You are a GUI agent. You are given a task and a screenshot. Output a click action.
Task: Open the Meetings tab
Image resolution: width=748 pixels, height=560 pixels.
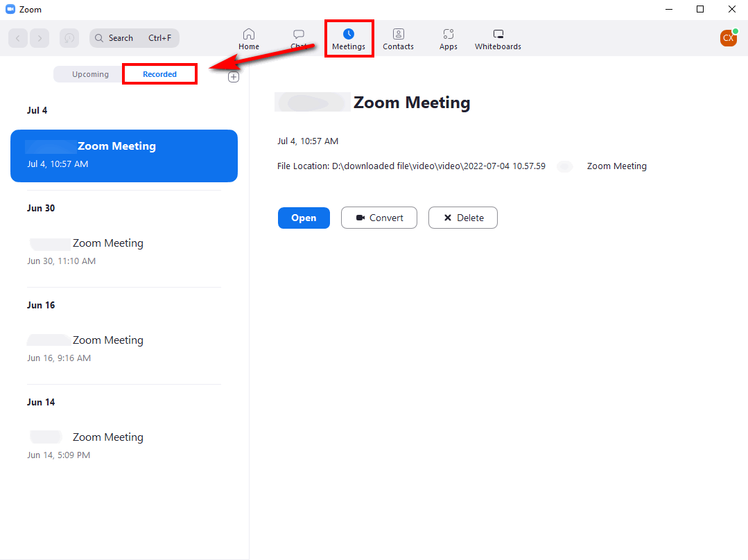coord(349,39)
